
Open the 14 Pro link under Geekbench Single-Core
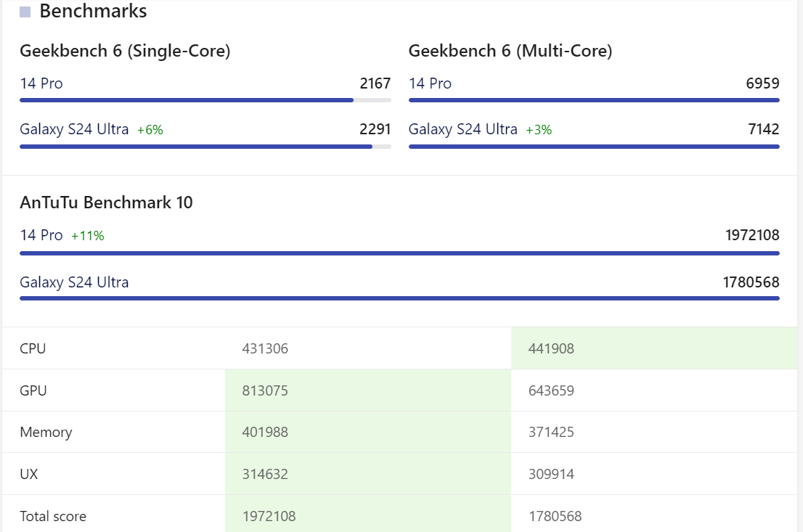[41, 83]
